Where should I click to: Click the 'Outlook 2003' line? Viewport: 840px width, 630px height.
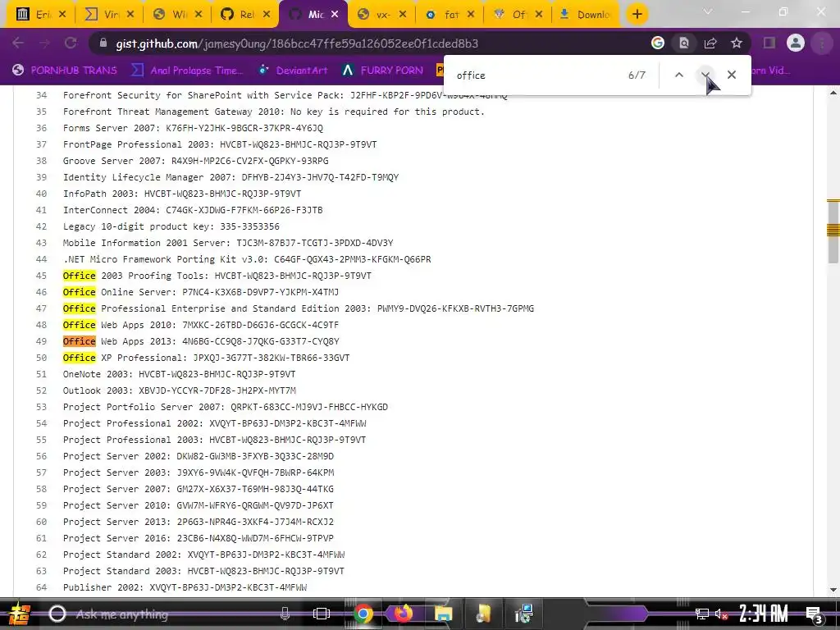pyautogui.click(x=180, y=390)
